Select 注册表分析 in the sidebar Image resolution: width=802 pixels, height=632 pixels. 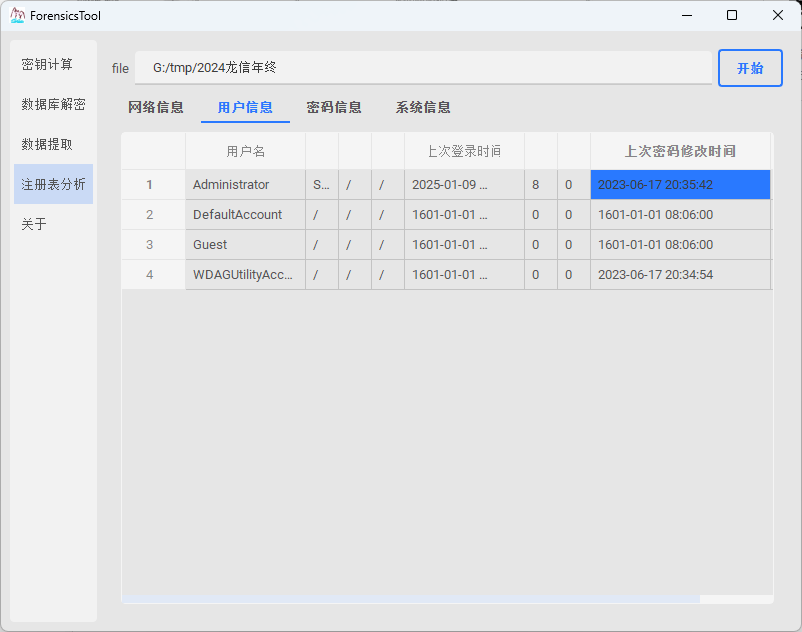pos(53,184)
